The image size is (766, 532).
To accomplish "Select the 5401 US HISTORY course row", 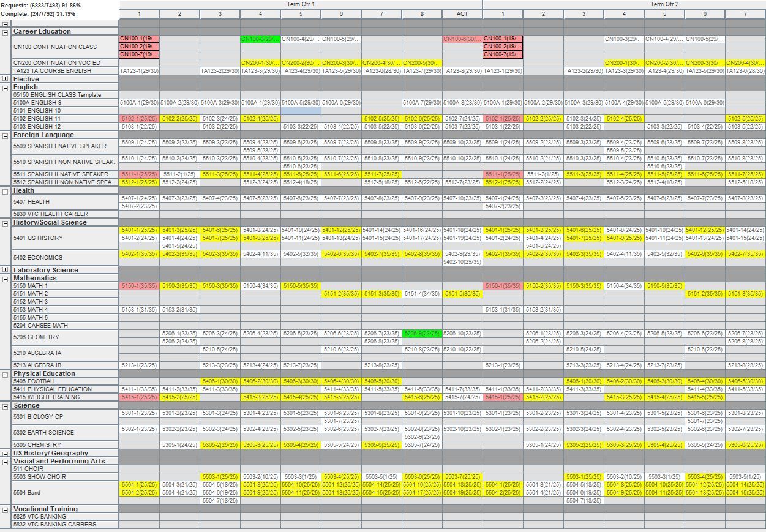I will (38, 238).
